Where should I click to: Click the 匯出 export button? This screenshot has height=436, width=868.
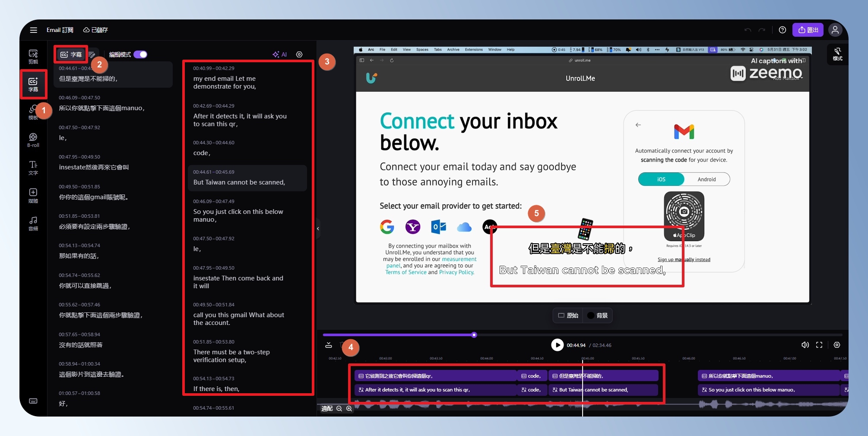[808, 30]
